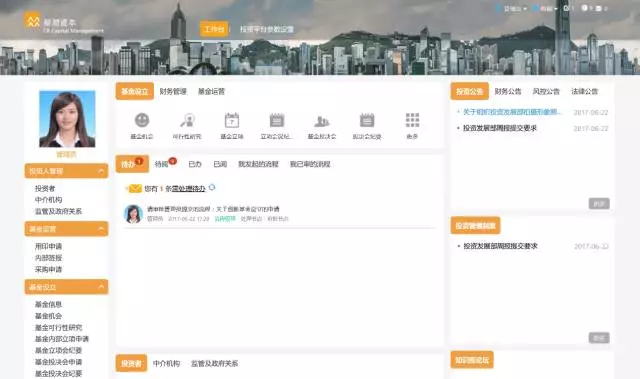The height and width of the screenshot is (379, 640).
Task: Open the 我已审的流程 tab
Action: pos(310,164)
